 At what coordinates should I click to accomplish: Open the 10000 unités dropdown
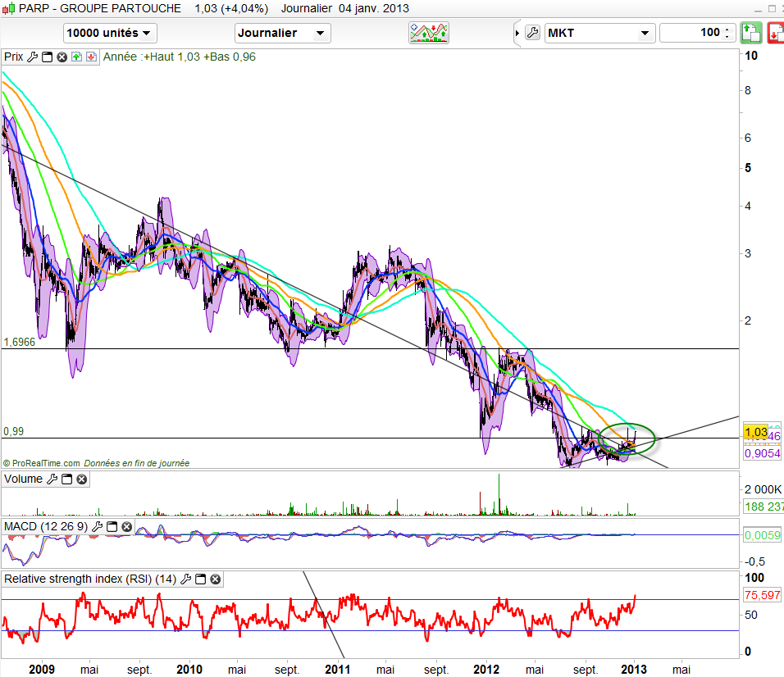pyautogui.click(x=110, y=33)
